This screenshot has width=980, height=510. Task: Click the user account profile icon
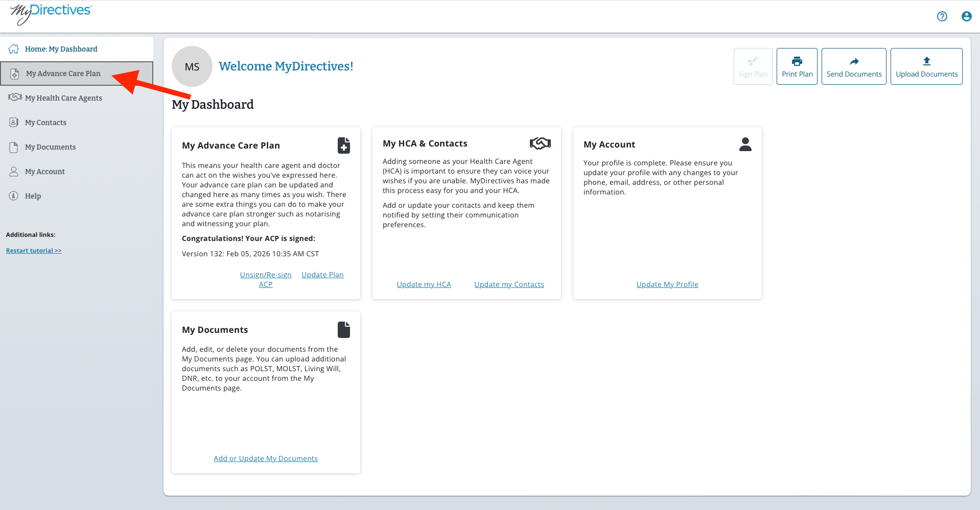pyautogui.click(x=966, y=16)
